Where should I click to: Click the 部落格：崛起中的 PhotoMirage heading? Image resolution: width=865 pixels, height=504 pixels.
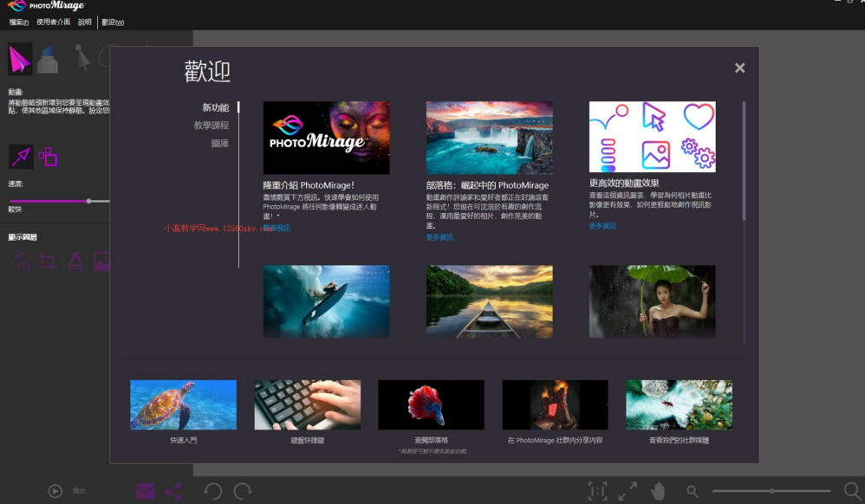tap(487, 185)
